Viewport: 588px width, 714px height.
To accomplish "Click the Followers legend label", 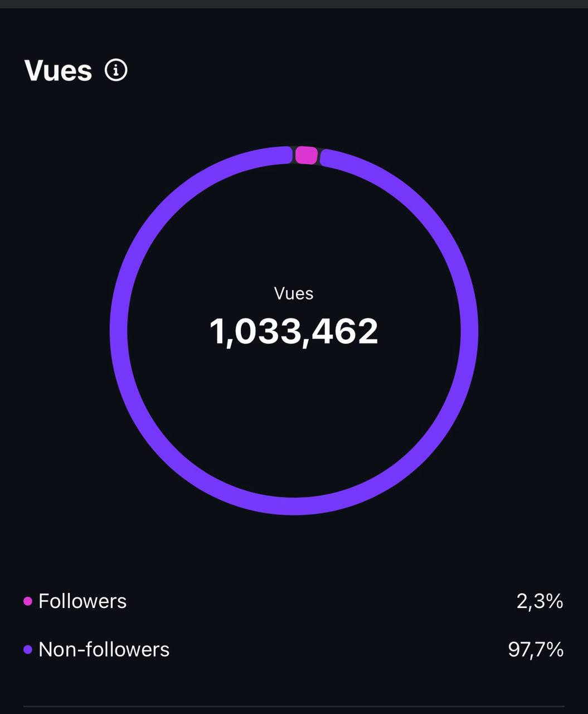I will coord(82,601).
